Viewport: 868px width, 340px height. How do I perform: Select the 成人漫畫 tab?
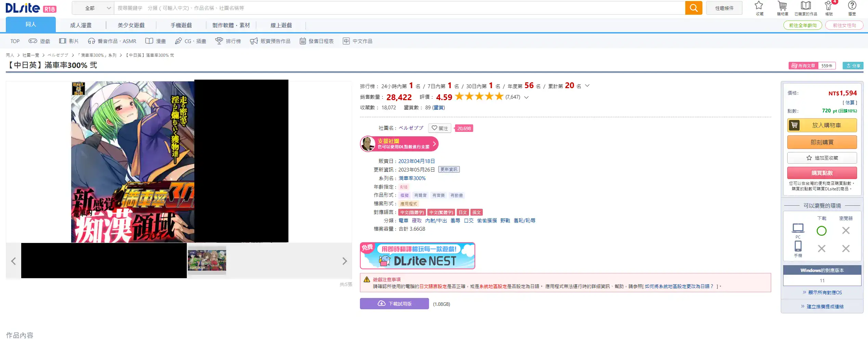tap(81, 25)
